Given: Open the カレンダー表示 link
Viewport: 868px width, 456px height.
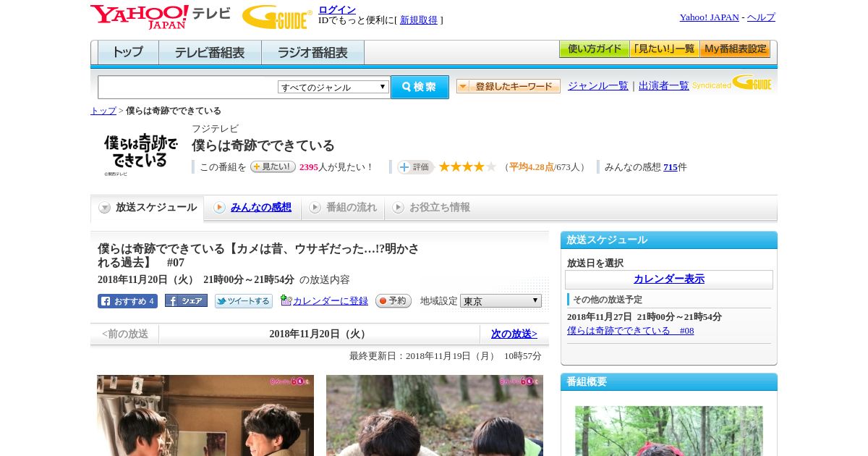Looking at the screenshot, I should 669,279.
